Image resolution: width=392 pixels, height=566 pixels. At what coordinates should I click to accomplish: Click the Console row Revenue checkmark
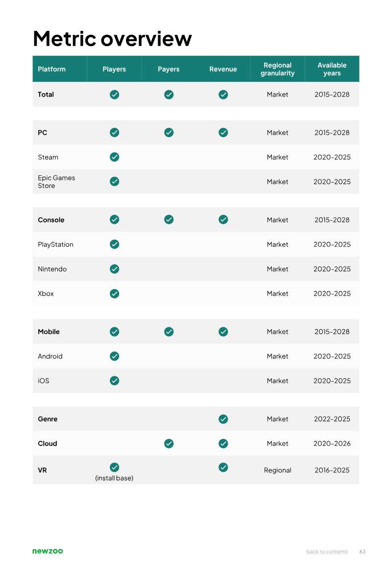click(223, 220)
